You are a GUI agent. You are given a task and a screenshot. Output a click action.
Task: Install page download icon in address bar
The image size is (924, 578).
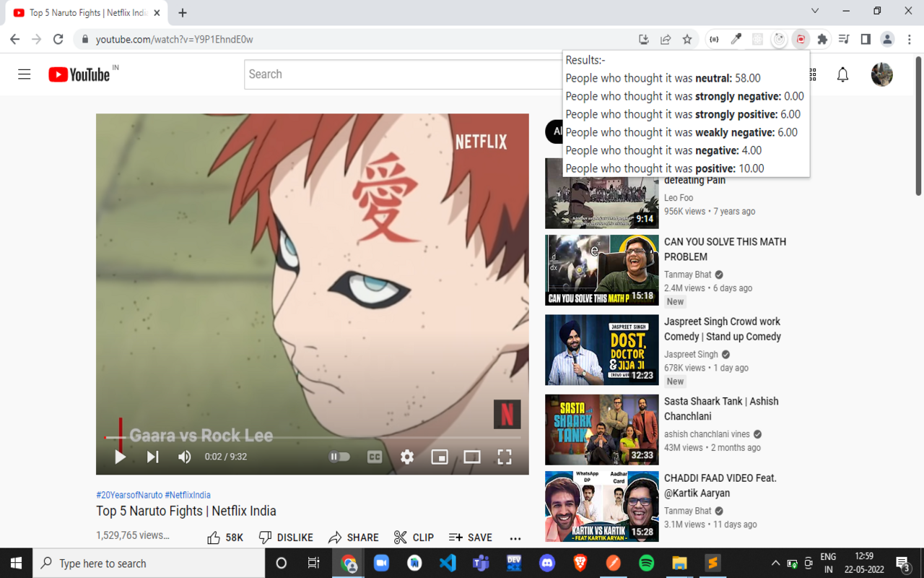point(644,39)
